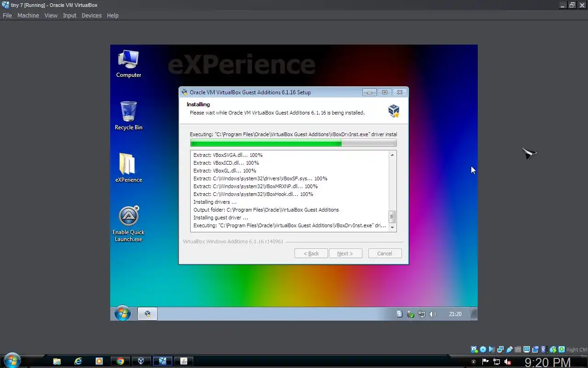Select the VBoxMRXNP.dll extract log line

coord(255,186)
